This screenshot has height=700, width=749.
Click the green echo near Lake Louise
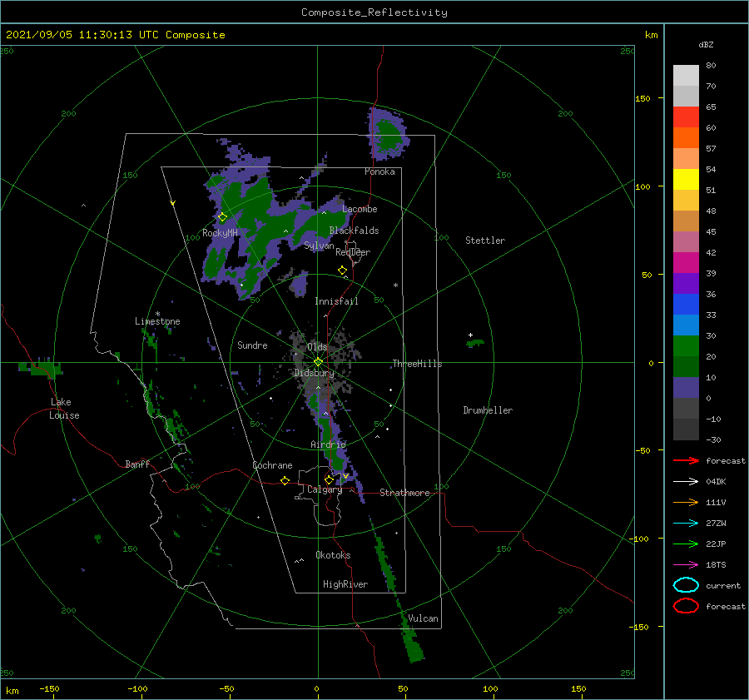click(42, 368)
